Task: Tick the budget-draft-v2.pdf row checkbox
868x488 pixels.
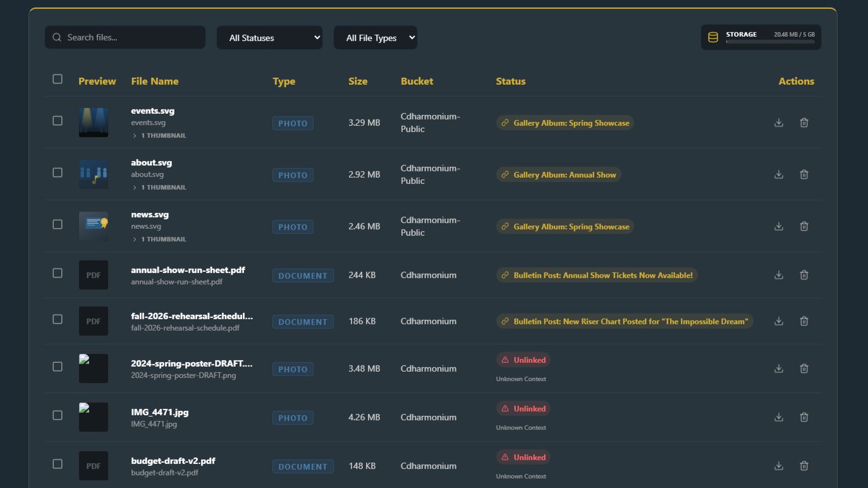Action: coord(58,464)
